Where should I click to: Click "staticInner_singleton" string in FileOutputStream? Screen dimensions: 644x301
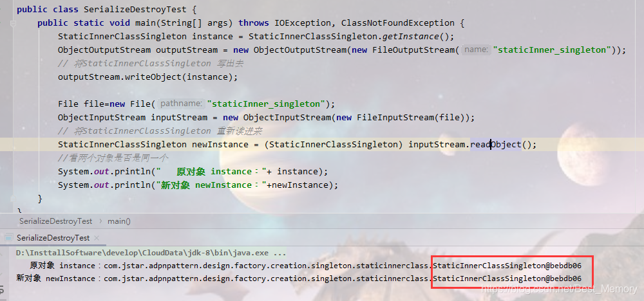click(x=552, y=50)
